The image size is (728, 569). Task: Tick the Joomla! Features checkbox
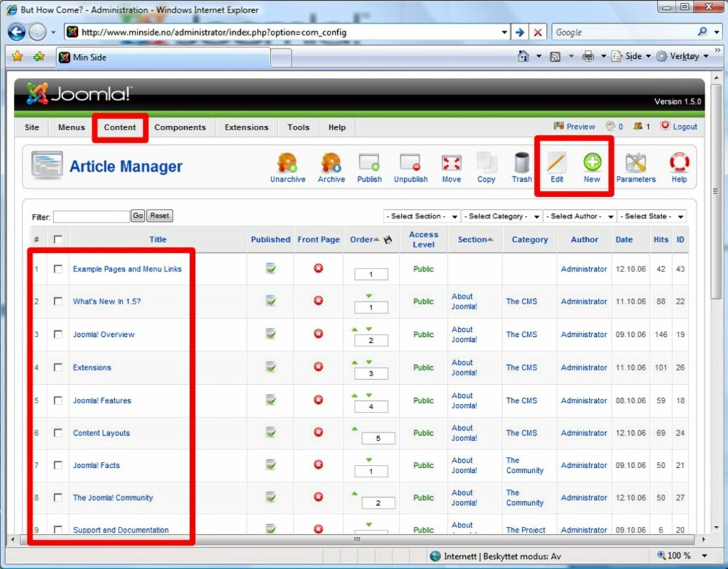[x=58, y=400]
